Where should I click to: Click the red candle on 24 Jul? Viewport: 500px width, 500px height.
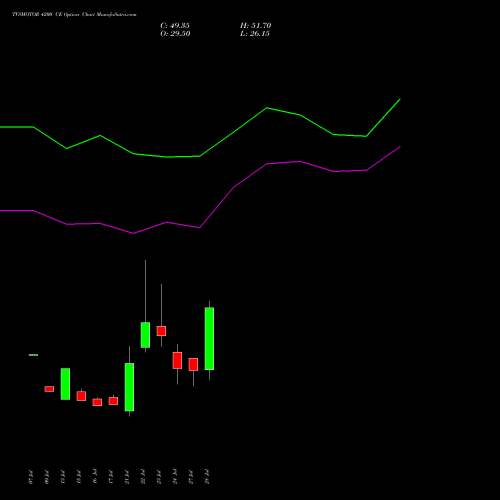pyautogui.click(x=177, y=360)
